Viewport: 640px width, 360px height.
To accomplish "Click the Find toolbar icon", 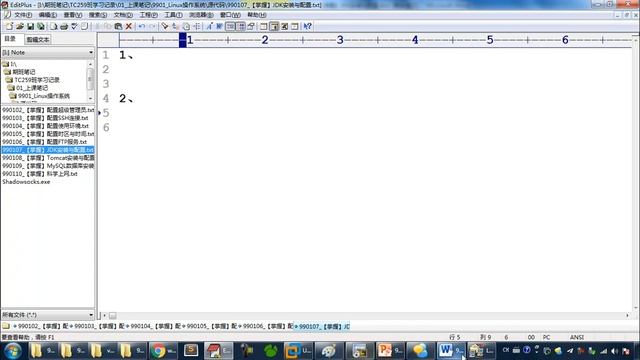I will pos(164,26).
